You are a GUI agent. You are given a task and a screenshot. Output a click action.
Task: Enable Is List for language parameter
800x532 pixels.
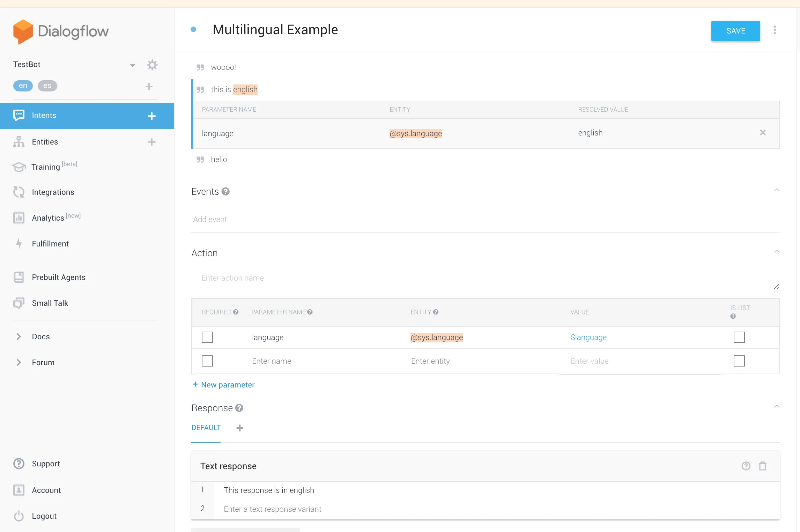(739, 337)
